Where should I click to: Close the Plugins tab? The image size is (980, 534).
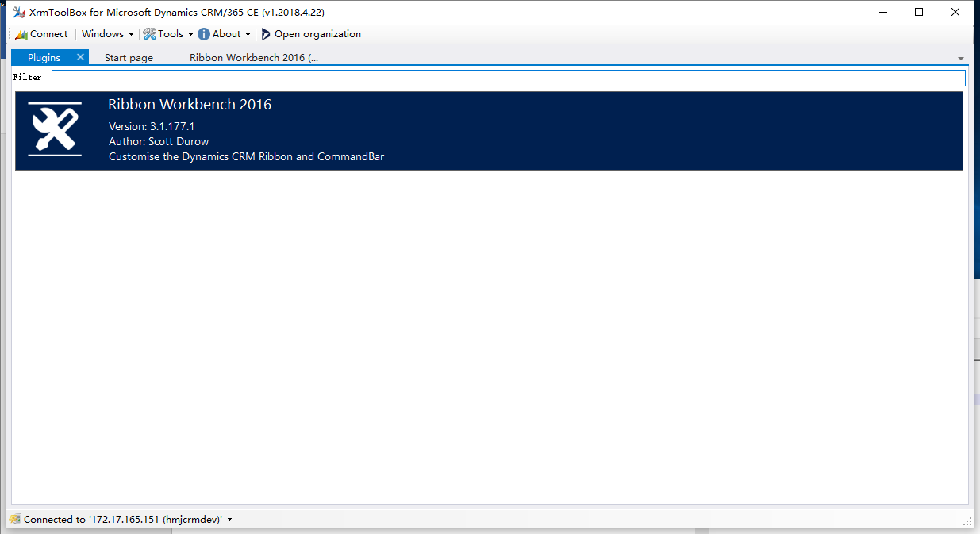[x=80, y=57]
